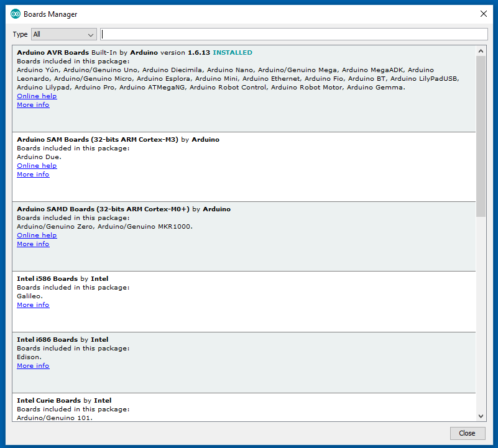Open More info for Intel i686 Boards
The width and height of the screenshot is (498, 448).
(33, 366)
